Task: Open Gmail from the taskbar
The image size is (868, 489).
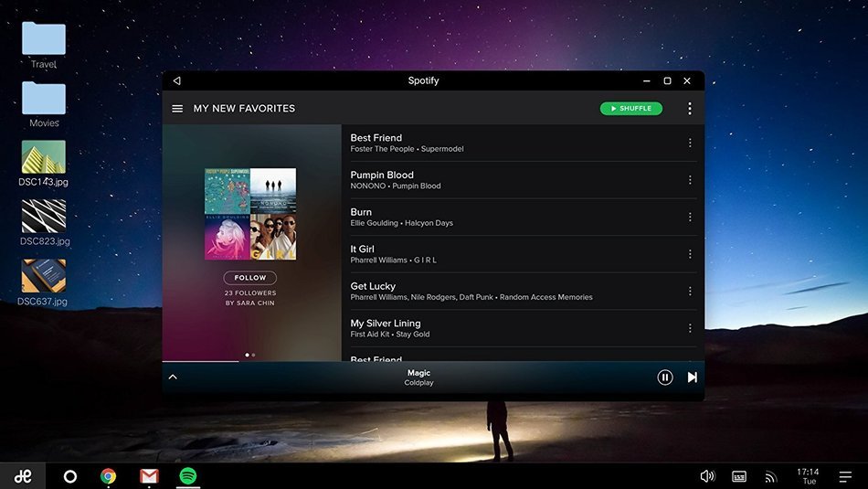Action: pyautogui.click(x=149, y=476)
